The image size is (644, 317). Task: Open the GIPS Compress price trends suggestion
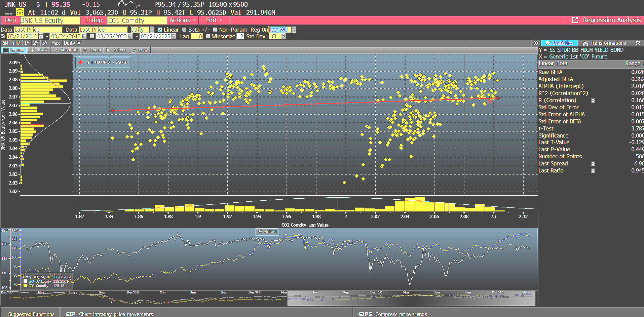pos(392,314)
